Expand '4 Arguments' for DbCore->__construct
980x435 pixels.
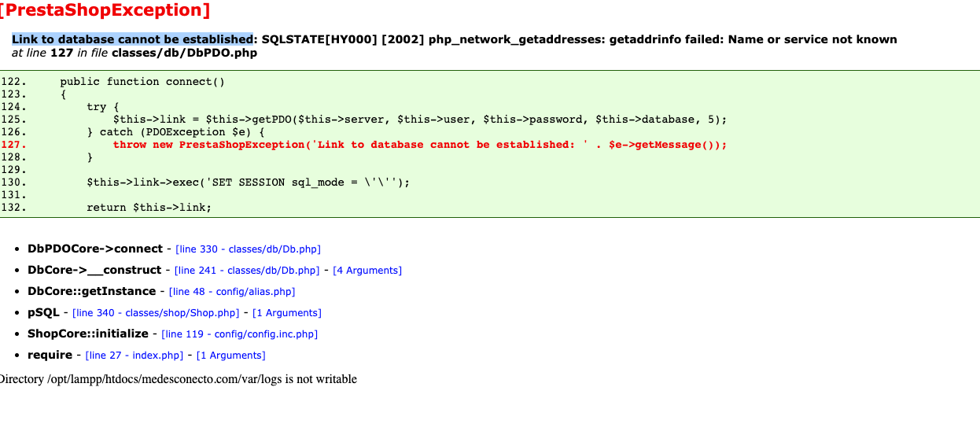(x=367, y=270)
